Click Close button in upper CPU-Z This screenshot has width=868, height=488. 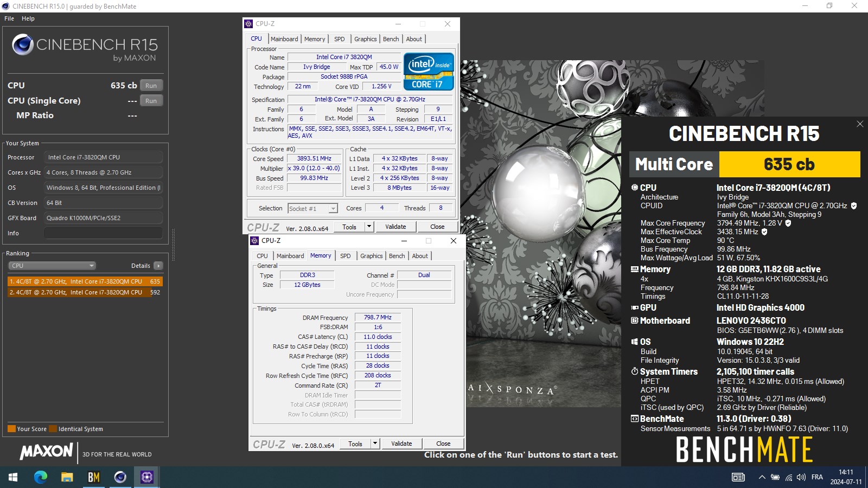(437, 227)
